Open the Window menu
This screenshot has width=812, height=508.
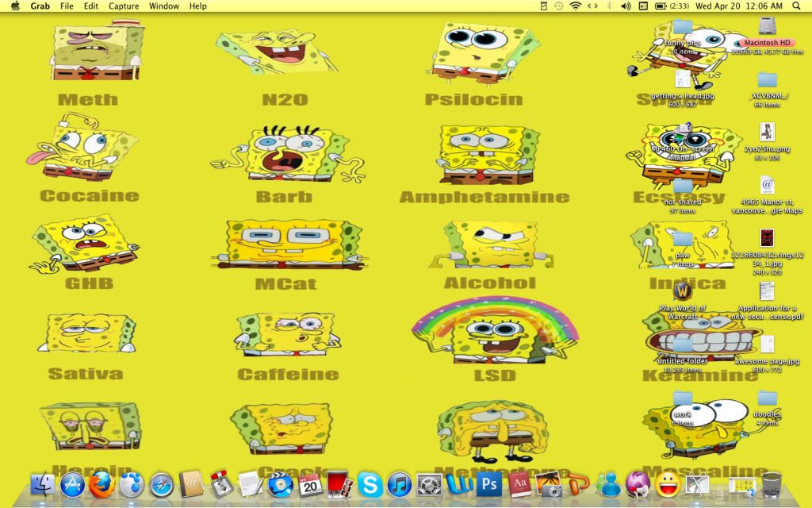pyautogui.click(x=164, y=6)
